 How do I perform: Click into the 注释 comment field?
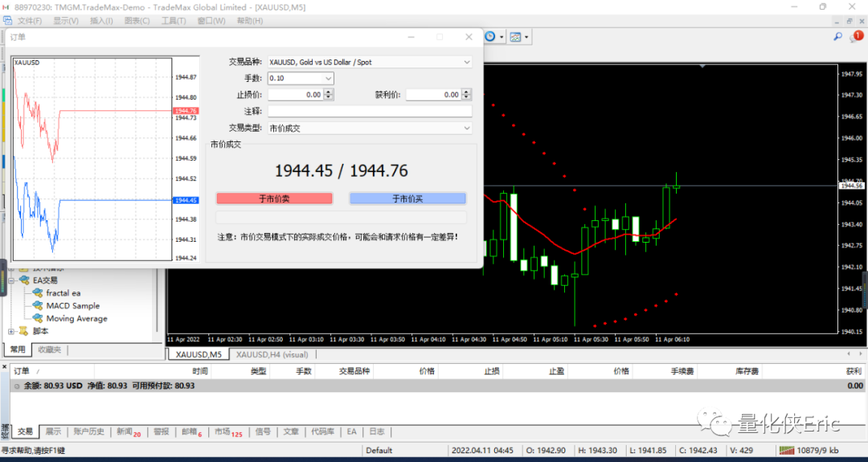click(370, 111)
